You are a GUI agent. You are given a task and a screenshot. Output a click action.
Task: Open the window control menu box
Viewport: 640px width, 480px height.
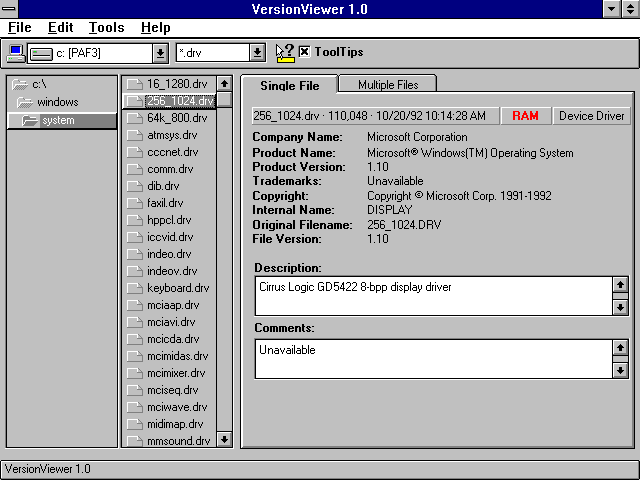tap(10, 9)
